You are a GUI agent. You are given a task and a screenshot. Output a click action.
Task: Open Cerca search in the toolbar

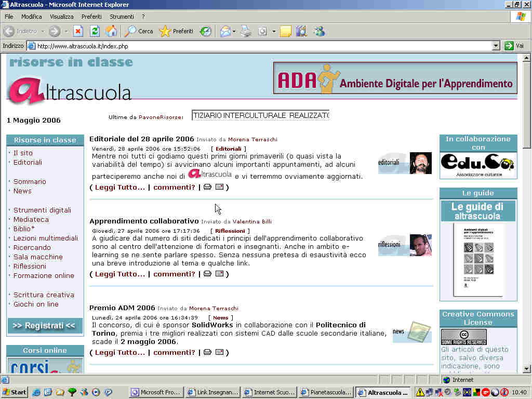tap(139, 31)
